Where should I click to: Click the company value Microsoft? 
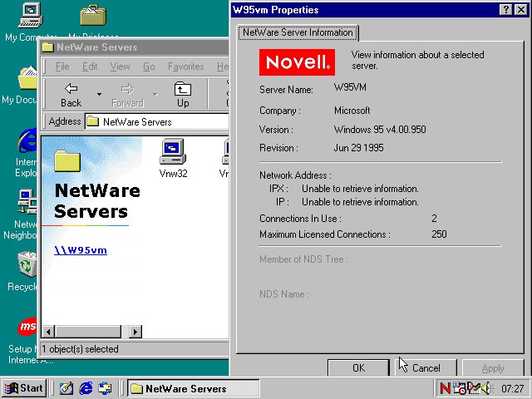[x=352, y=111]
